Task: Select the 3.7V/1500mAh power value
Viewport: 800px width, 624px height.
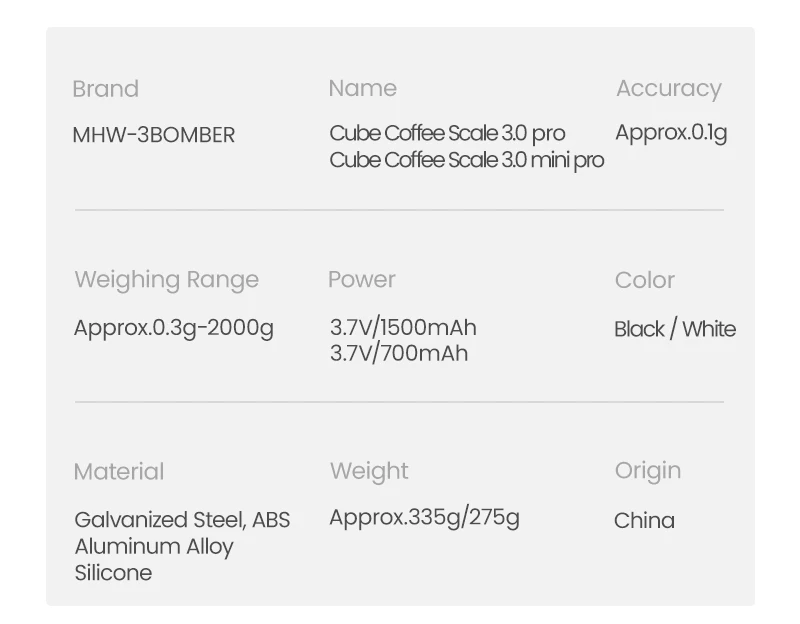Action: [403, 328]
